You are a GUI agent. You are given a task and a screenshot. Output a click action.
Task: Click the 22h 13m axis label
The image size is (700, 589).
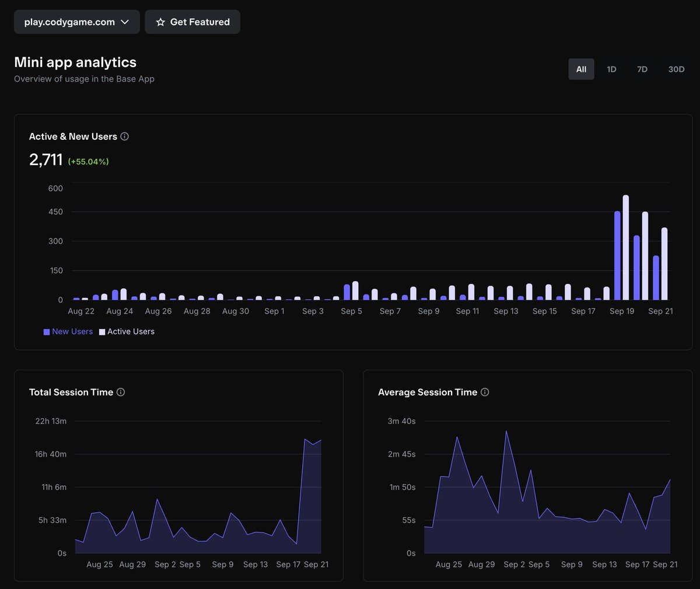coord(51,421)
